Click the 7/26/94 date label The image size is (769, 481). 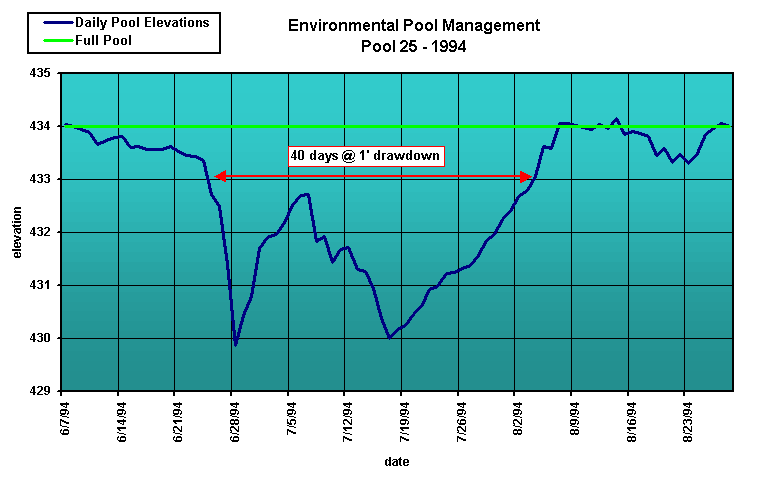pos(461,422)
